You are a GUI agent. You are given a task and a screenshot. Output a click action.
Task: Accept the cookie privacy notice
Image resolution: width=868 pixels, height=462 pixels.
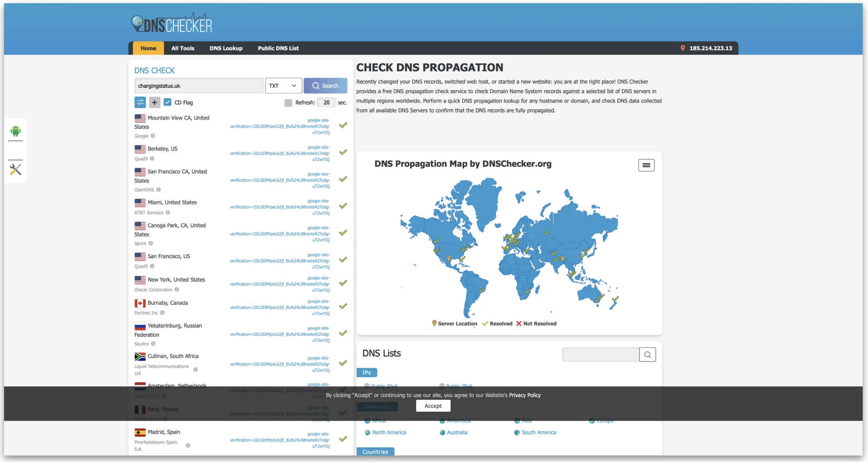(433, 406)
